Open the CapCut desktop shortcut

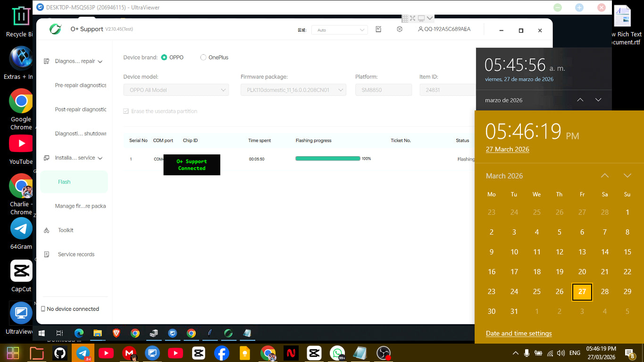click(21, 276)
